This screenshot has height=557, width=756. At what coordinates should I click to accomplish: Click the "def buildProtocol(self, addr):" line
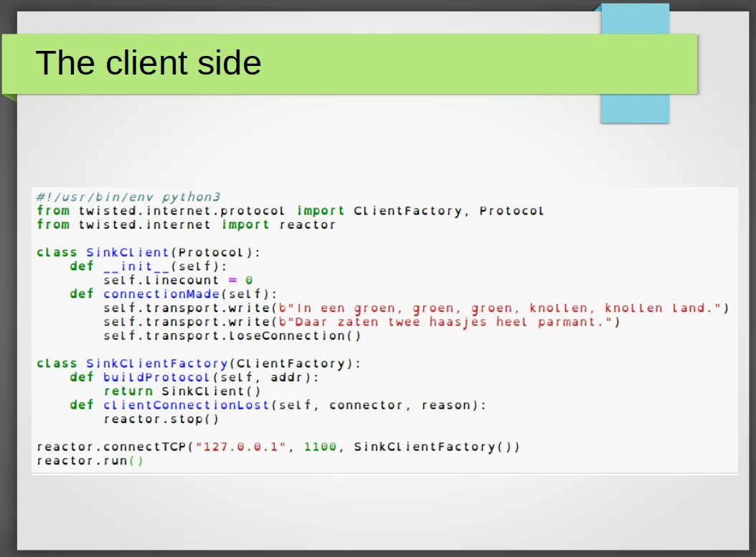tap(194, 377)
